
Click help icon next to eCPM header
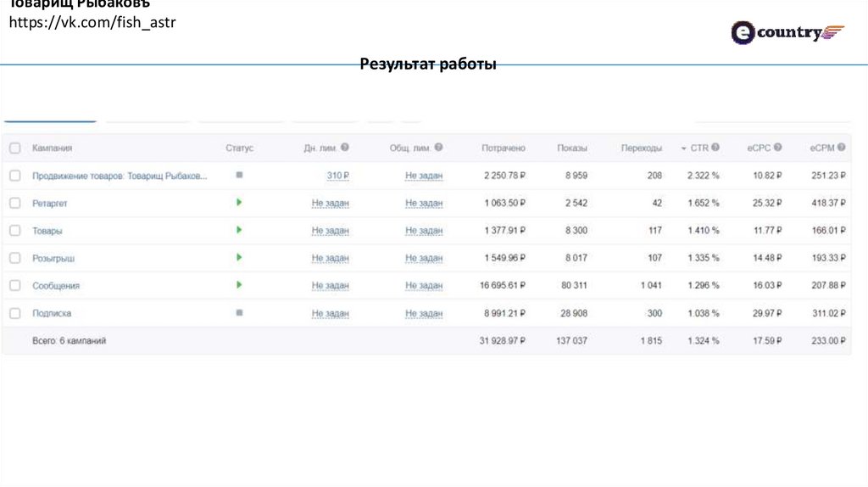point(842,148)
